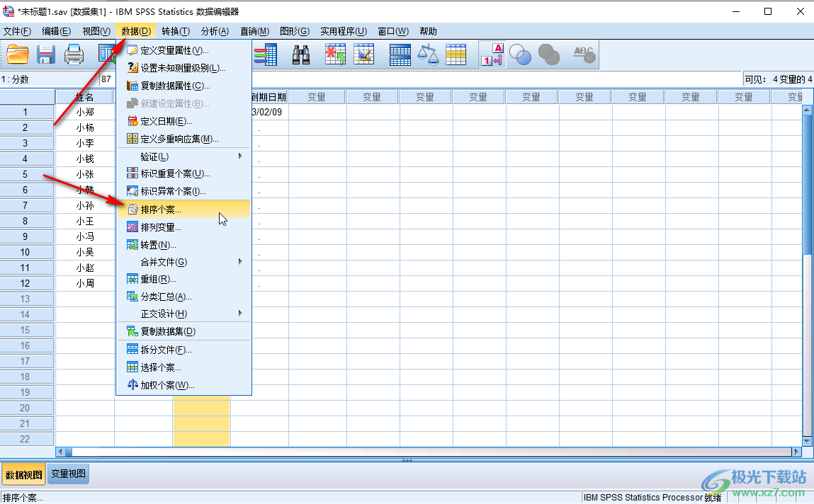Viewport: 814px width, 504px height.
Task: Click the Open file folder icon
Action: (x=18, y=55)
